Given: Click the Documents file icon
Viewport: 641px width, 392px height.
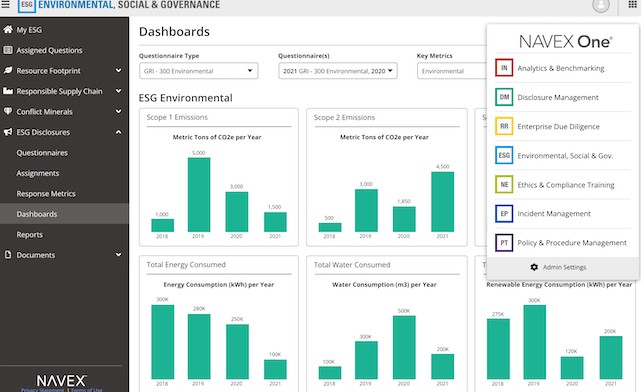Looking at the screenshot, I should (x=8, y=254).
